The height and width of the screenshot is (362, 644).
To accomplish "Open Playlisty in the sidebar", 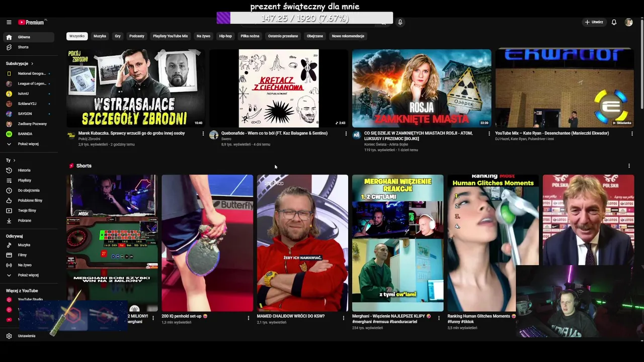I will (29, 180).
